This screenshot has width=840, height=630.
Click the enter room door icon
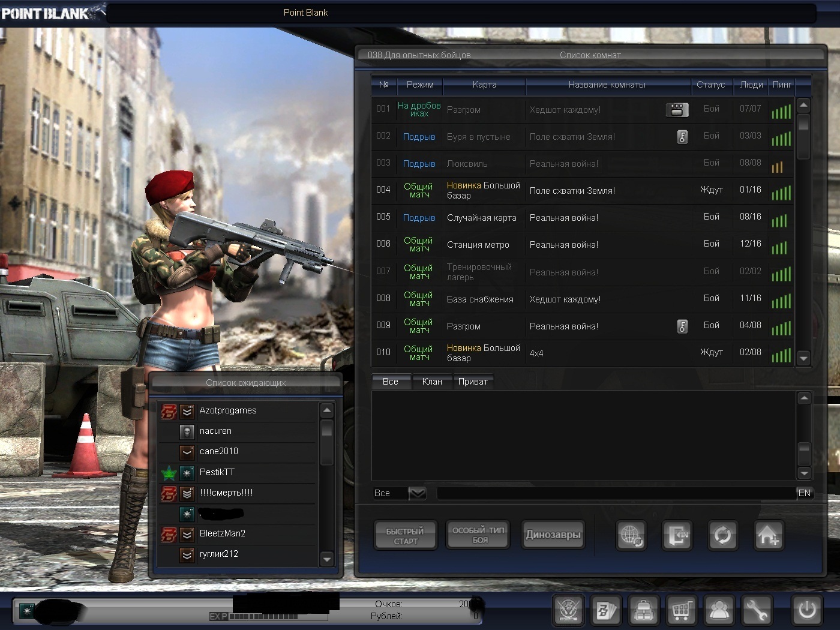[677, 535]
